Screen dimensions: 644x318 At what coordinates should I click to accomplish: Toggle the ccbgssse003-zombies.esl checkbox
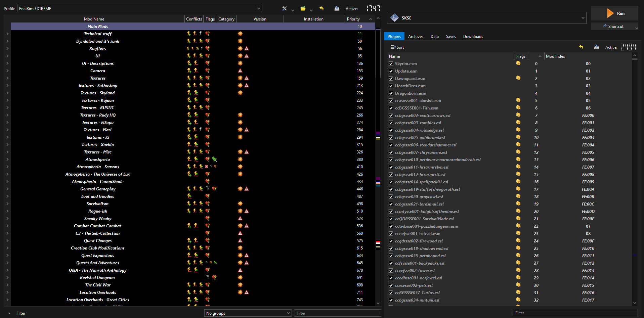coord(391,123)
